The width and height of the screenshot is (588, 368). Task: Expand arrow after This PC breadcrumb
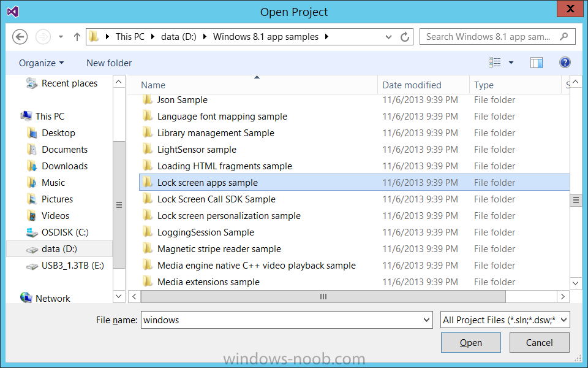tap(153, 37)
